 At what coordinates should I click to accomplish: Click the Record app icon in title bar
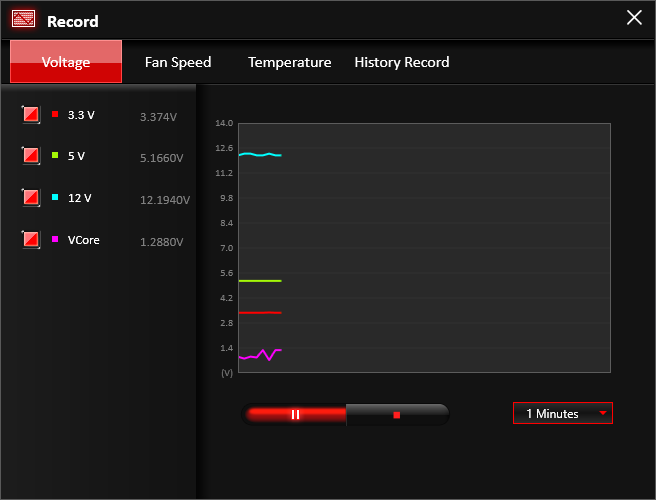point(23,19)
